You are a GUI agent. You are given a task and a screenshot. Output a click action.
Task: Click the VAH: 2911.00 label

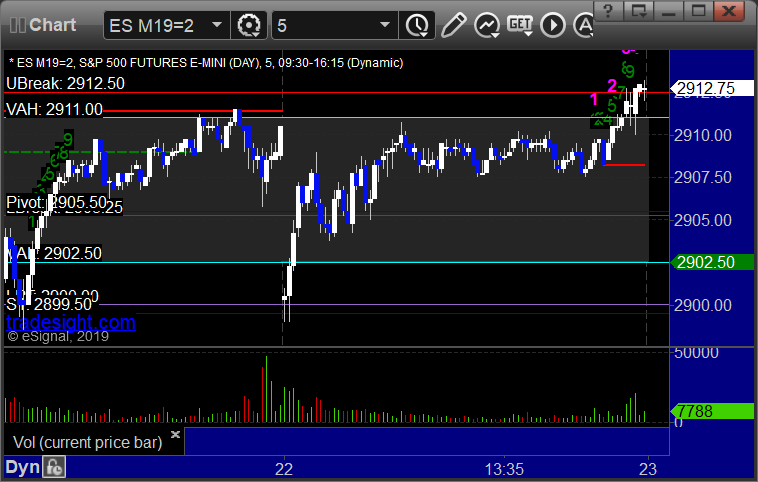pyautogui.click(x=54, y=109)
